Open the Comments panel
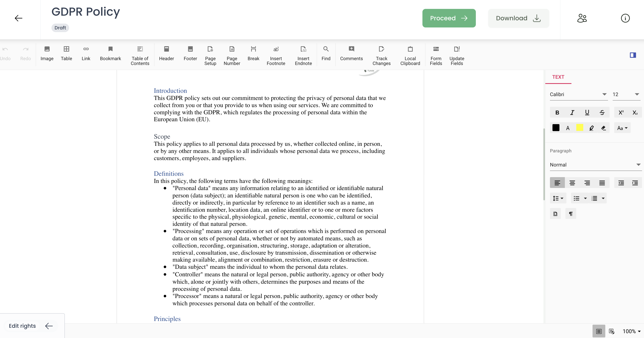This screenshot has width=644, height=338. click(x=351, y=53)
